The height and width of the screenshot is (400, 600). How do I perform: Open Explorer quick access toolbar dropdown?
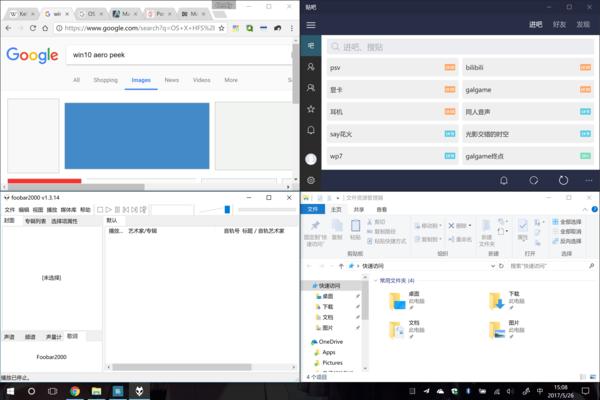338,198
